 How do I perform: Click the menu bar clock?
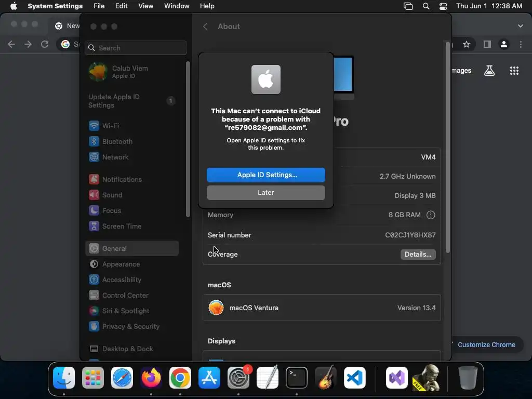489,6
